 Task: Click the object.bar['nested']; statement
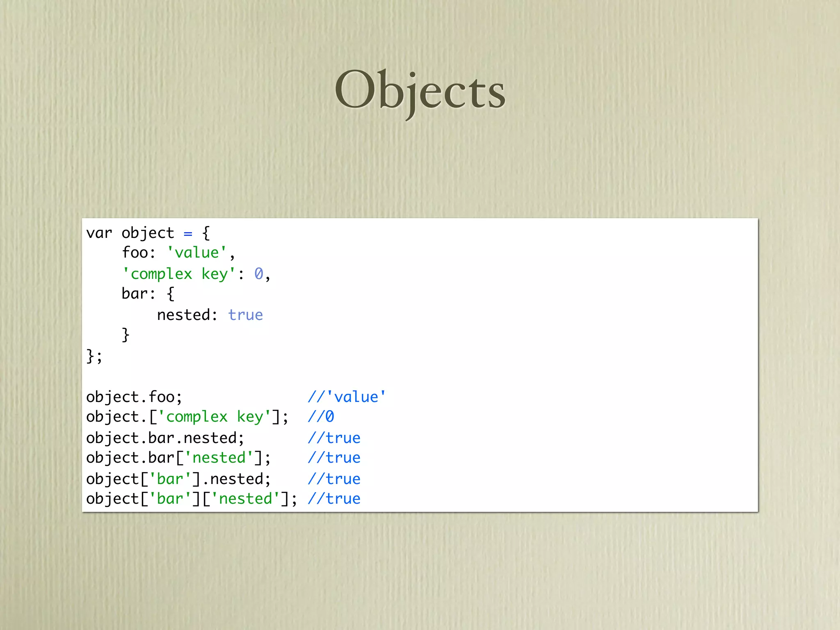click(178, 458)
